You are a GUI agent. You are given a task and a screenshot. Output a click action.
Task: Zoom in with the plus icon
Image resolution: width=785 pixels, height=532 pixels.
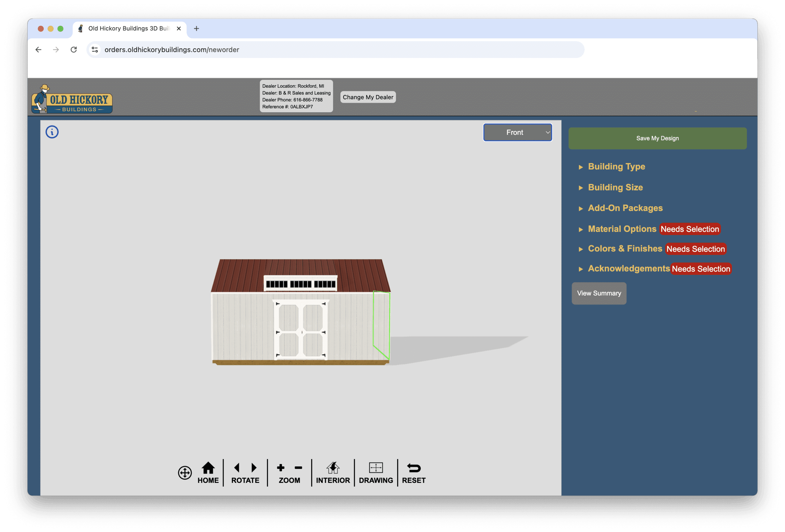pos(281,468)
